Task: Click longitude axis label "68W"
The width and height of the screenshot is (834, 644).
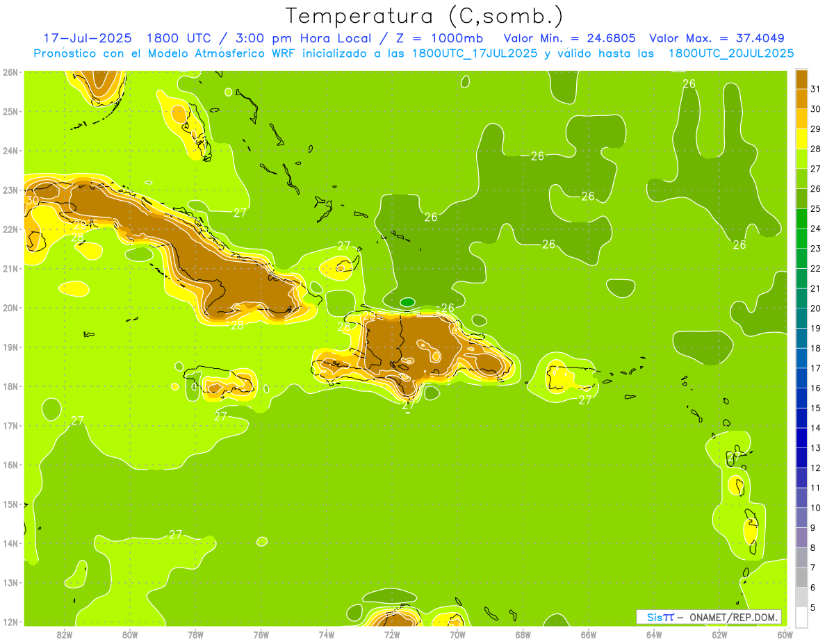Action: [523, 634]
